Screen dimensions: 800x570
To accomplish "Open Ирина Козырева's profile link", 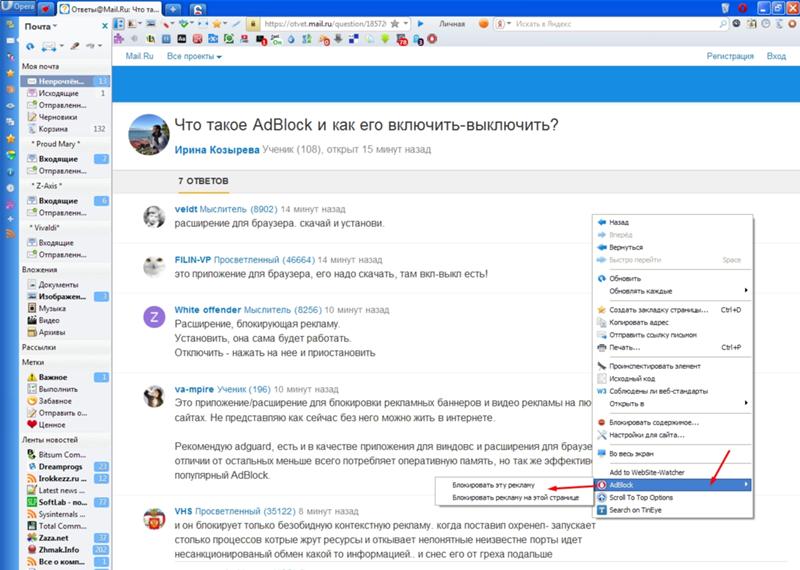I will 217,150.
